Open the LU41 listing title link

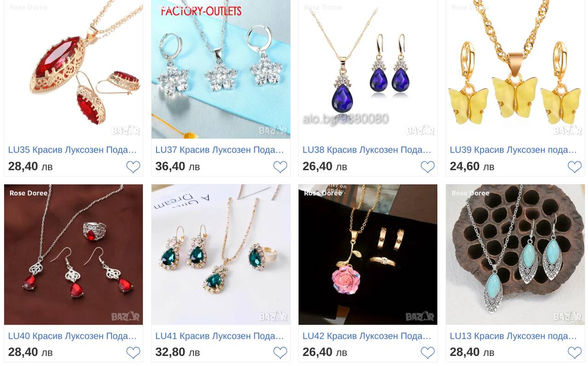click(220, 336)
